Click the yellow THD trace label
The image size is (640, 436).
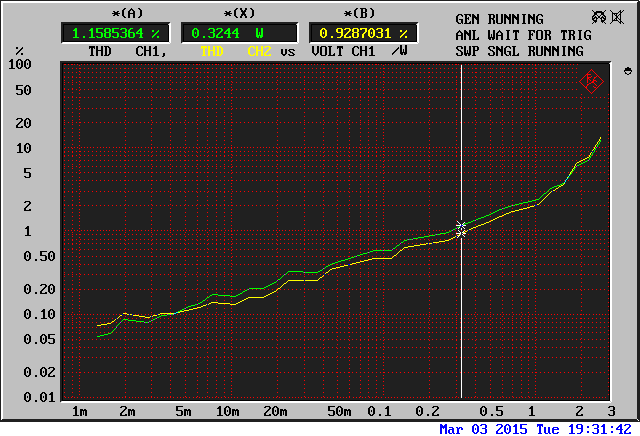click(x=213, y=51)
